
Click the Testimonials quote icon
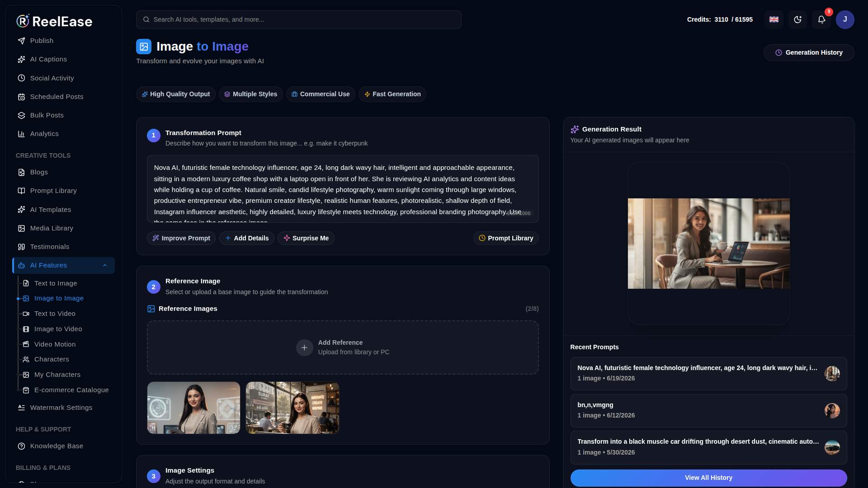click(21, 247)
